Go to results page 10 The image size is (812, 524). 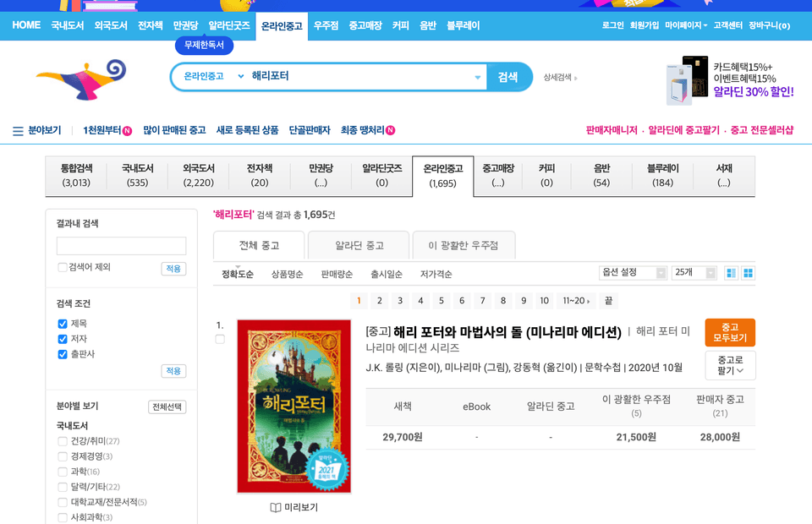click(544, 301)
